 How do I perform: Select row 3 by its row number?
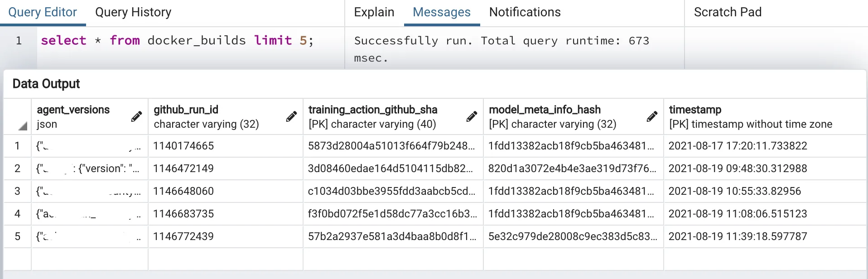[x=17, y=191]
